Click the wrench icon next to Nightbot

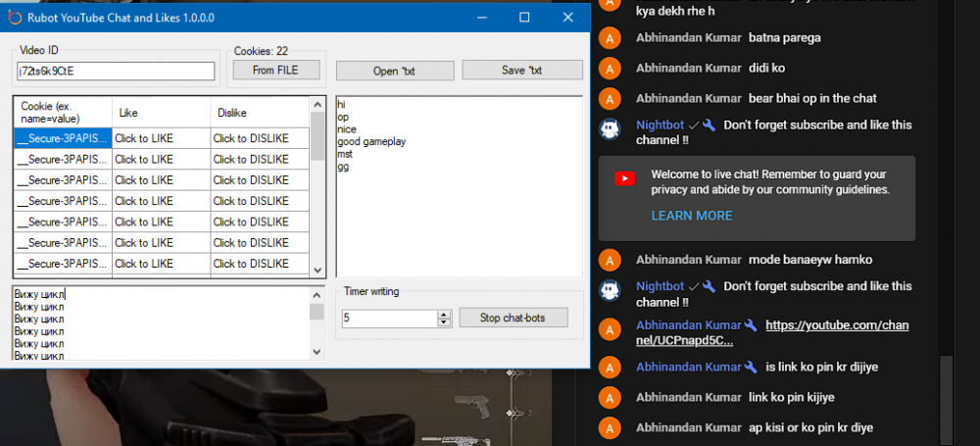[x=709, y=125]
